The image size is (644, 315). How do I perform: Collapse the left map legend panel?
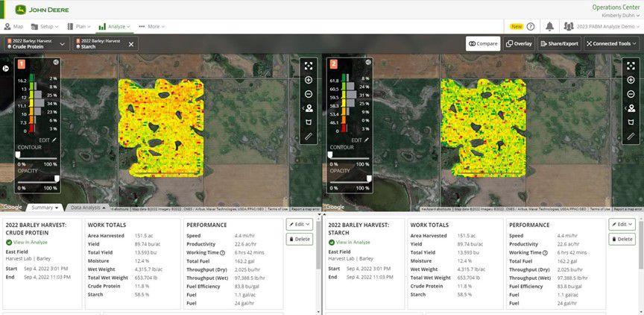click(x=56, y=63)
